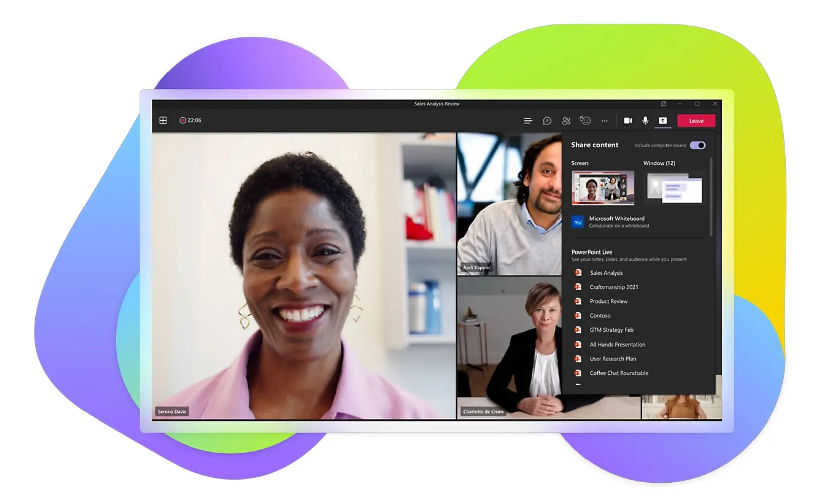
Task: Click the red Leave button
Action: (696, 121)
